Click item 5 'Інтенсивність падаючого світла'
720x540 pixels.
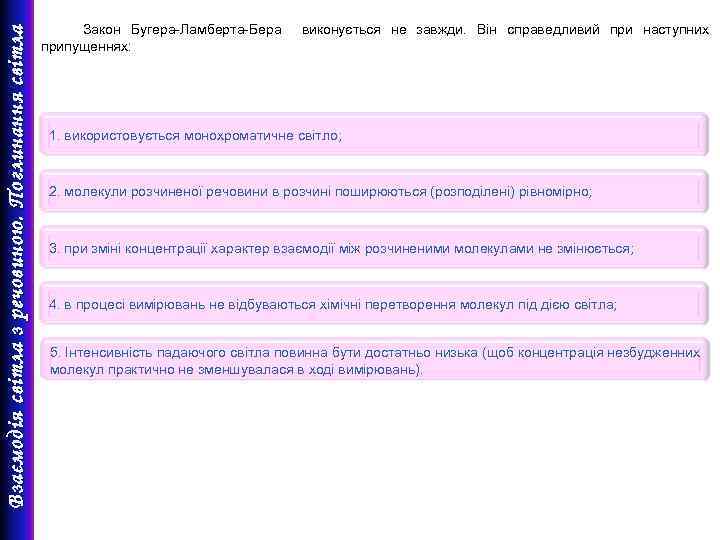coord(374,360)
